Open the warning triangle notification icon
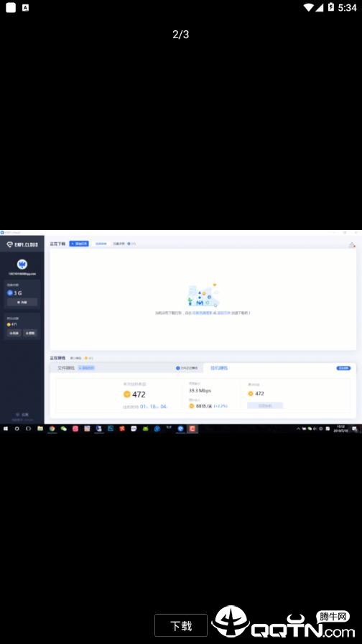The image size is (362, 644). [x=352, y=245]
